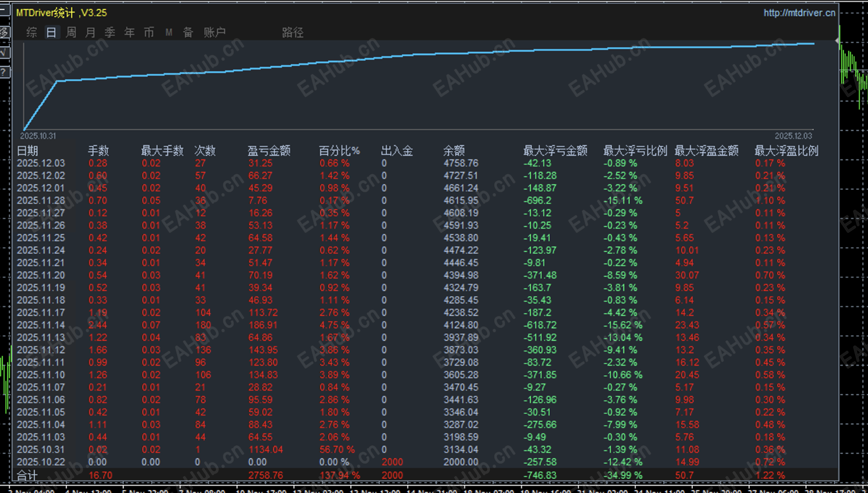868x493 pixels.
Task: Select the 2025.10.22 row date
Action: 41,462
